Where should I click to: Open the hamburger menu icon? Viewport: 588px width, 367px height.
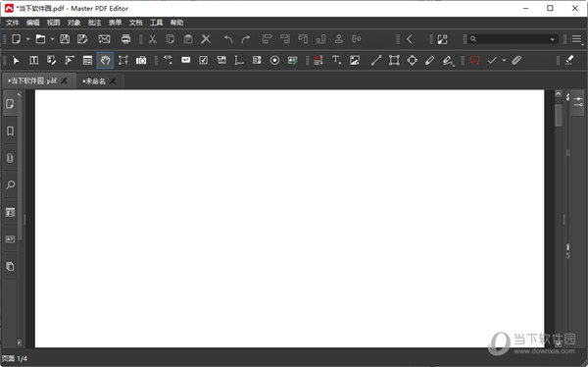pyautogui.click(x=577, y=39)
